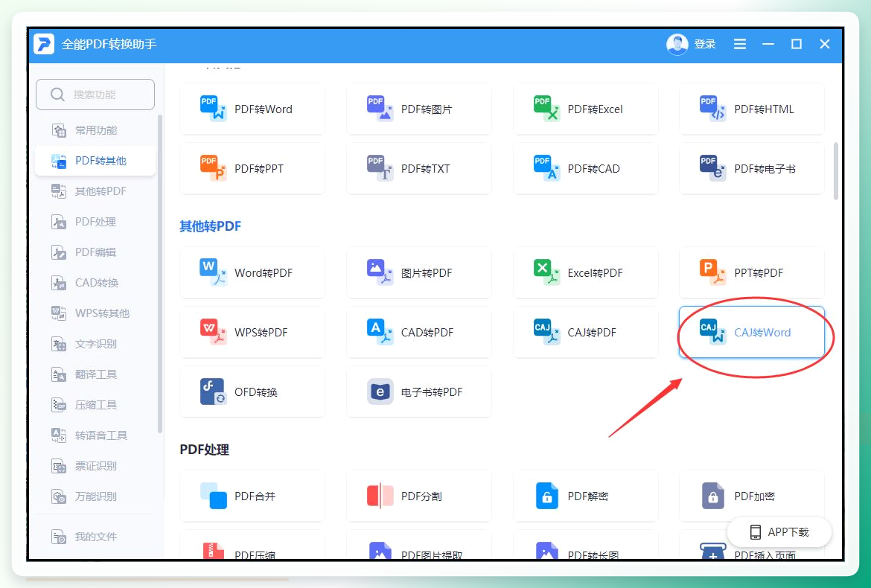Switch to 常用功能 in sidebar

click(x=95, y=130)
